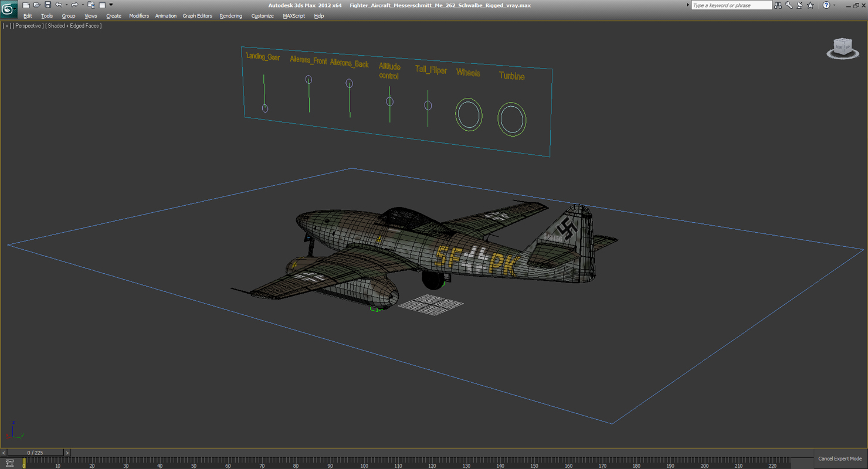Open the Mini Curve Editor icon
The image size is (868, 469).
[x=9, y=463]
